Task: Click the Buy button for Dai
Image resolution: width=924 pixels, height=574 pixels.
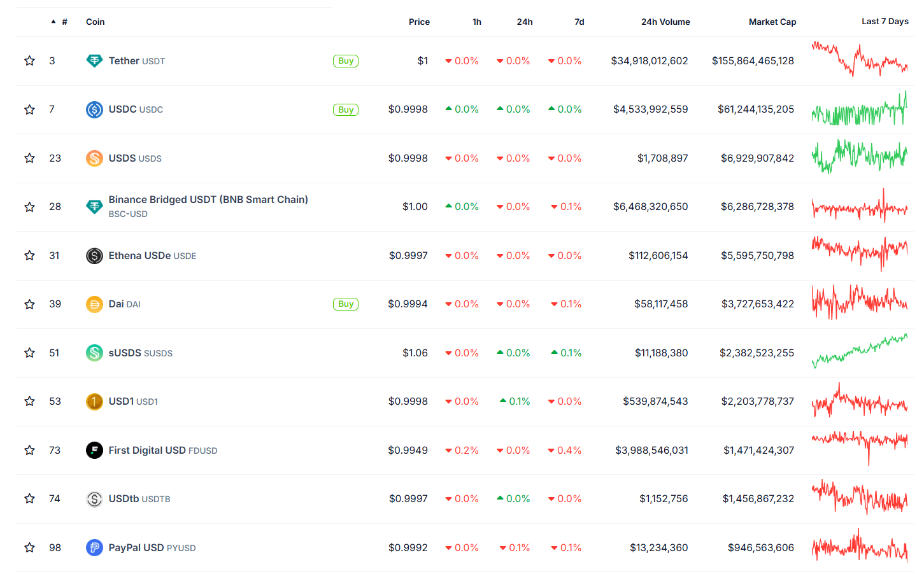Action: (346, 304)
